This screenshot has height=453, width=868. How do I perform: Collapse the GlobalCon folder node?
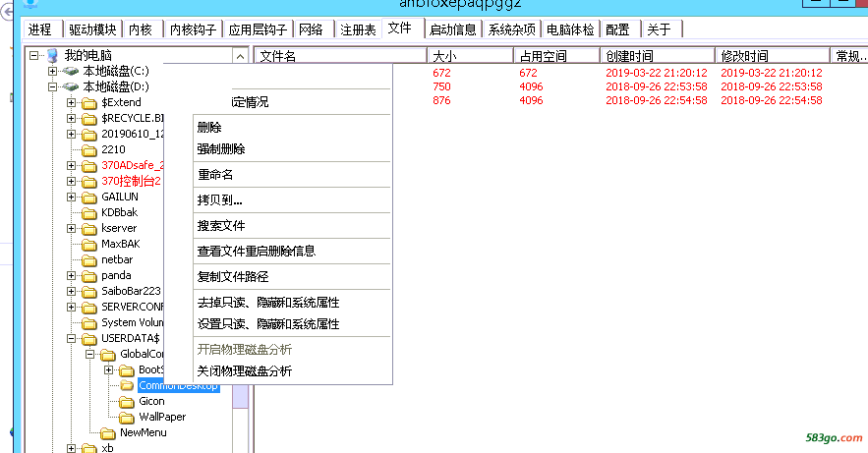pyautogui.click(x=90, y=354)
